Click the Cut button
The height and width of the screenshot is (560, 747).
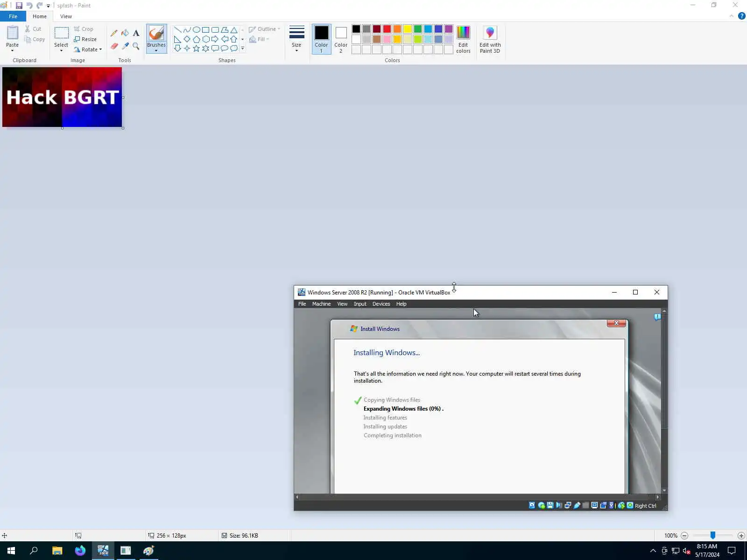pos(33,29)
